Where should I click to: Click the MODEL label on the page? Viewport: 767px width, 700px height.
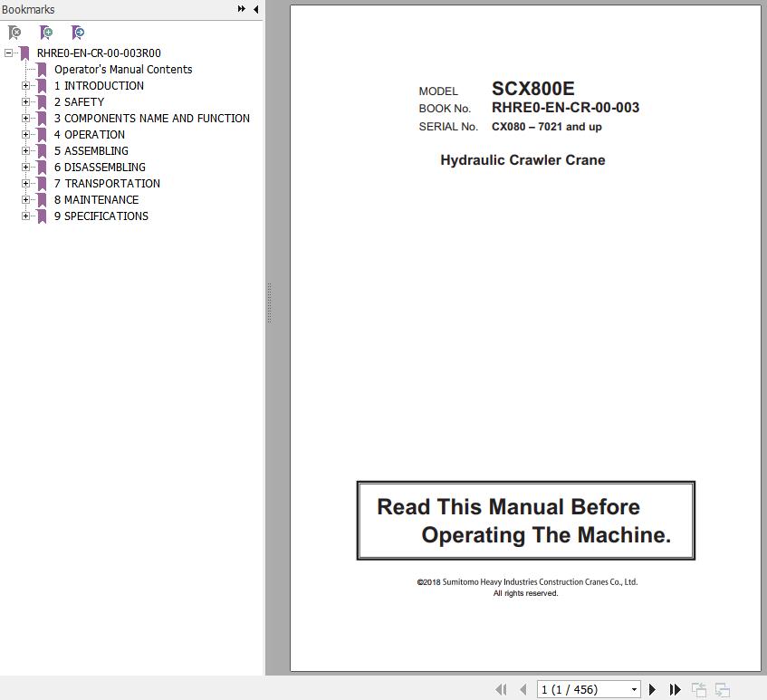tap(438, 91)
